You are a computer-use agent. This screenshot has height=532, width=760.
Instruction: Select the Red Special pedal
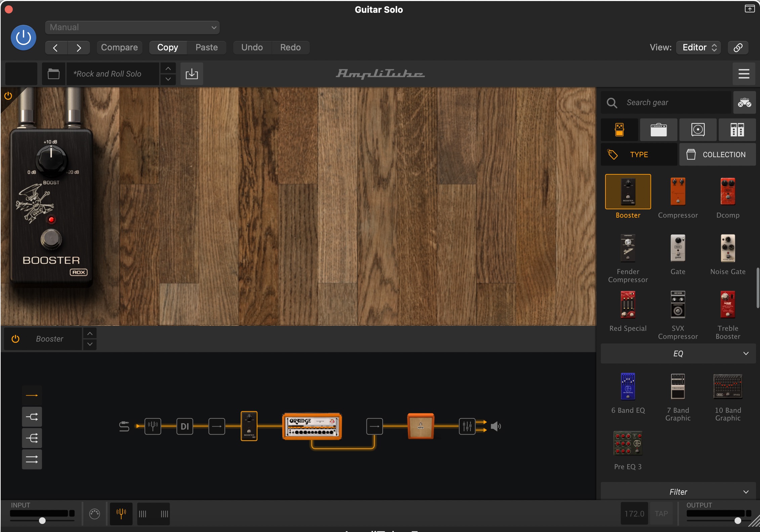pos(628,305)
